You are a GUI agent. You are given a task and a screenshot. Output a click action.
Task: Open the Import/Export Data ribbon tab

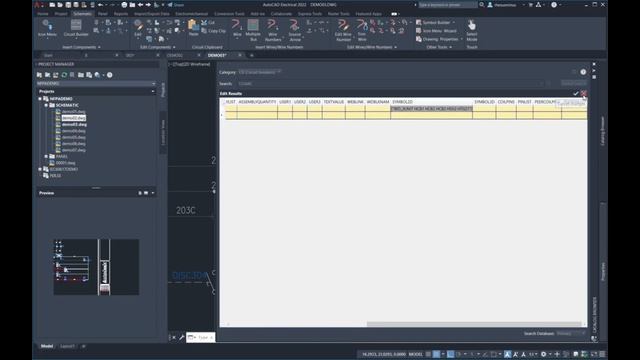point(151,14)
